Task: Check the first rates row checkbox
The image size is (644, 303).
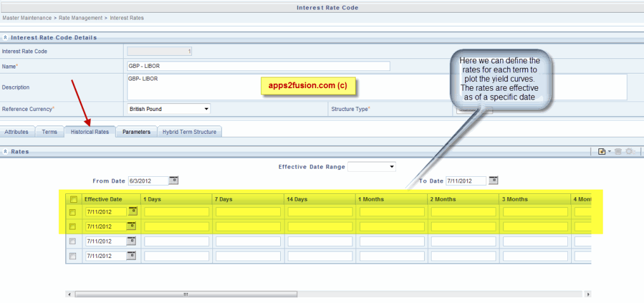Action: 72,212
